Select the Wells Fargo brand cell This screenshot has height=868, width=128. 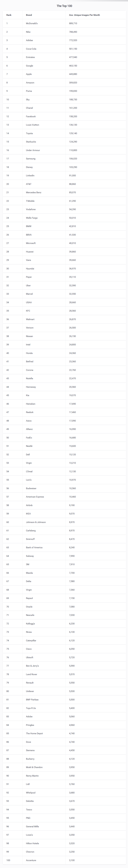coord(32,218)
